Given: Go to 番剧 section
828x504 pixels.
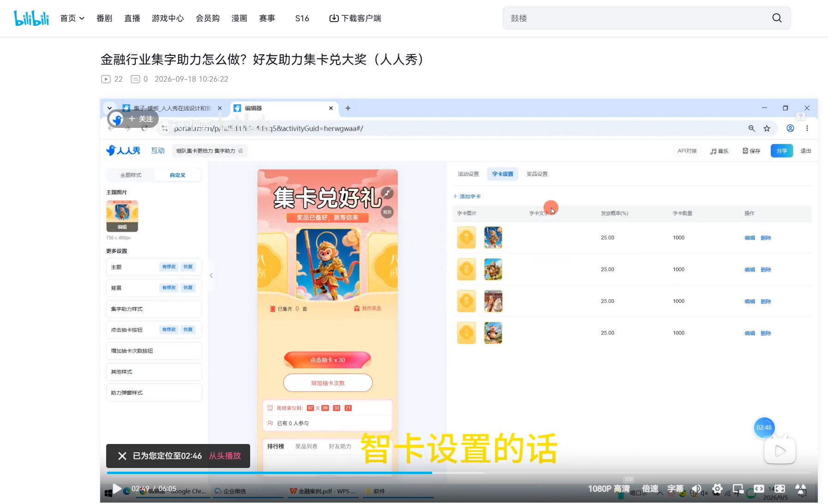Looking at the screenshot, I should tap(104, 18).
